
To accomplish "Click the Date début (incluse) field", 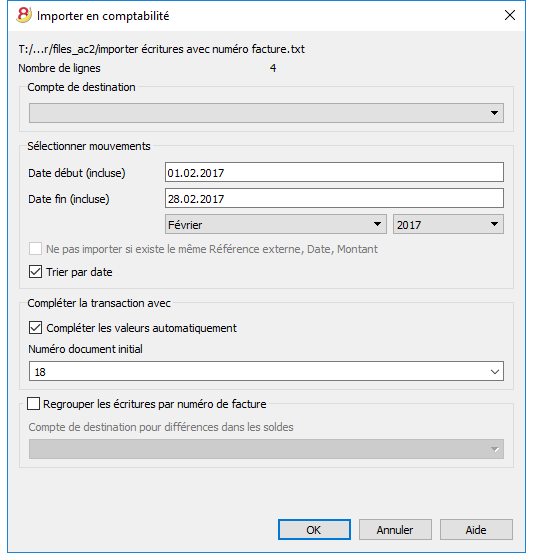I will pos(334,172).
